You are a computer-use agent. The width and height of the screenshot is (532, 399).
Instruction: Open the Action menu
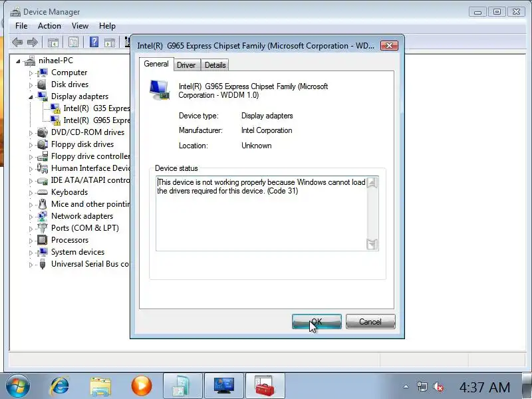click(49, 26)
